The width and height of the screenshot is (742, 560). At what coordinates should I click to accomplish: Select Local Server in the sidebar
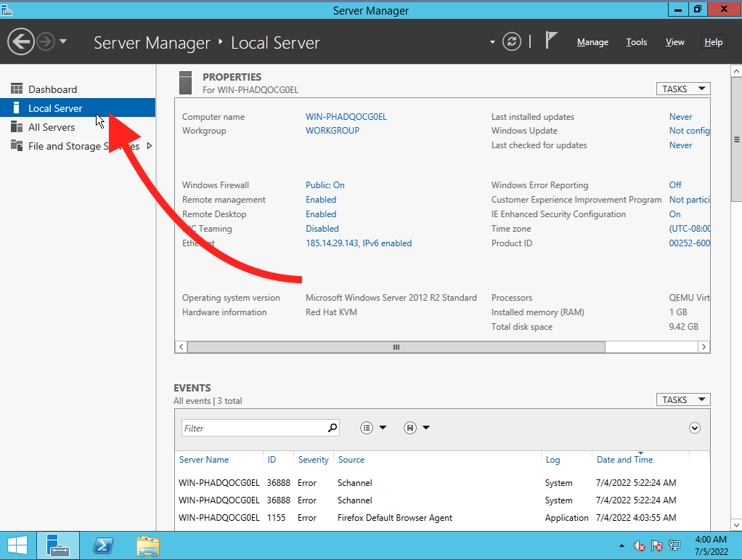pos(78,108)
